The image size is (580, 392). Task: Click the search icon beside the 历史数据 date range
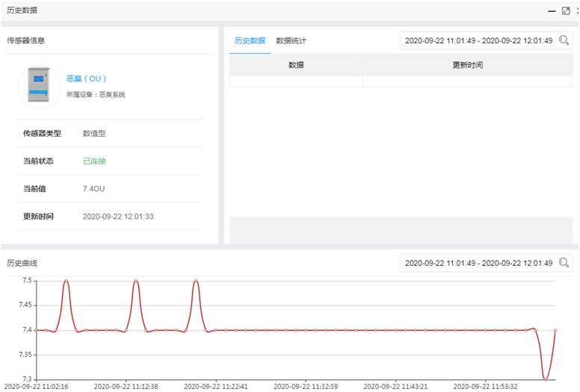[564, 40]
